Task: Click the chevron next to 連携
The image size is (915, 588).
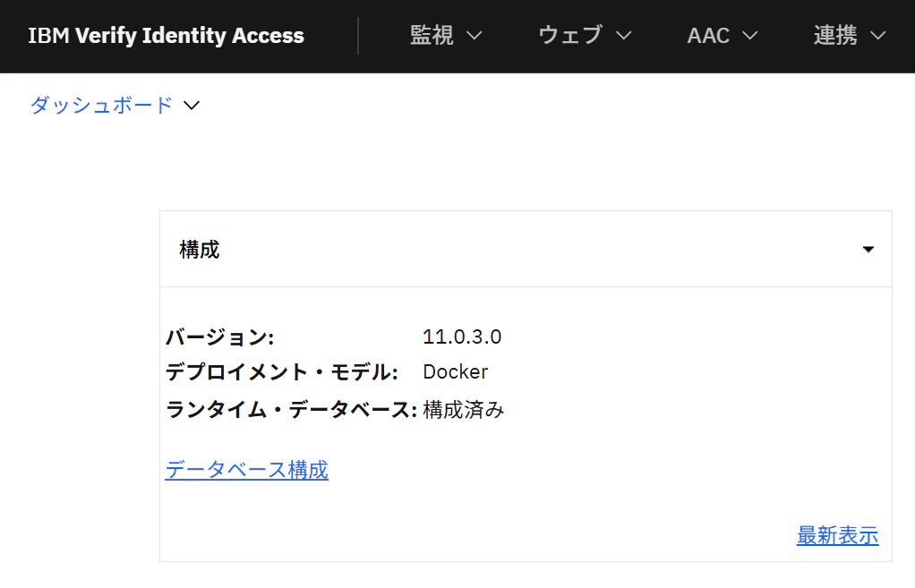Action: click(877, 36)
